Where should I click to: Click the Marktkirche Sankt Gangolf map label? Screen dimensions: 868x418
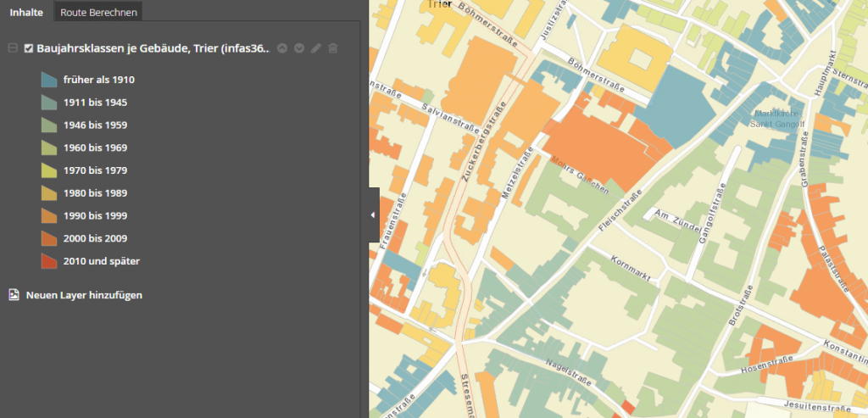tap(777, 118)
